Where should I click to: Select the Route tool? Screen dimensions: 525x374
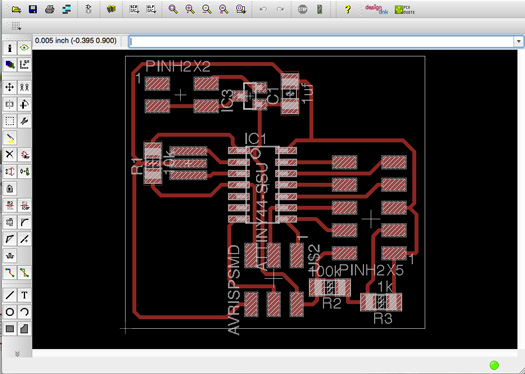10,273
